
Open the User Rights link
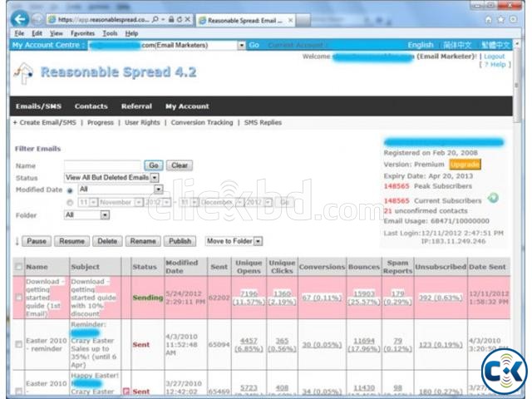(x=142, y=122)
